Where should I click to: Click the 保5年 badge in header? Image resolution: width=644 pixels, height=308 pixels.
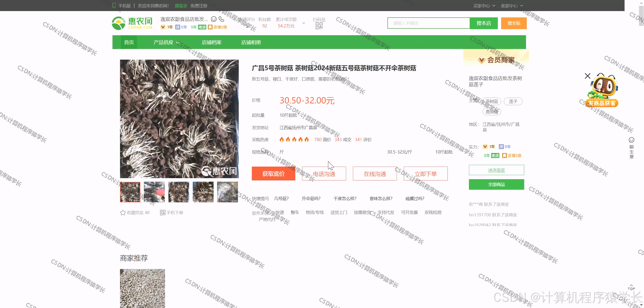click(181, 27)
